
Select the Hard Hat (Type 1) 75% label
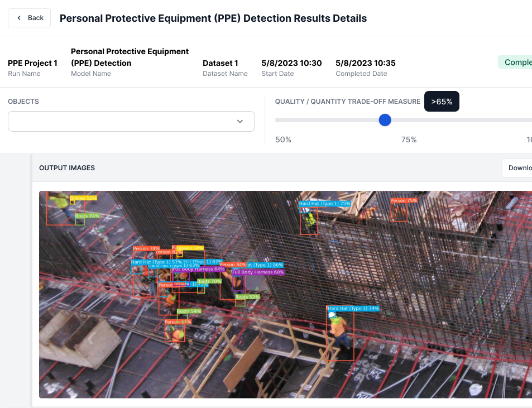point(324,204)
